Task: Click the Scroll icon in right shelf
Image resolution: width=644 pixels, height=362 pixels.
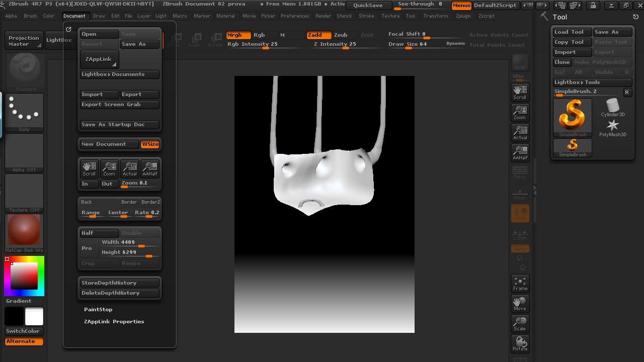Action: (520, 93)
